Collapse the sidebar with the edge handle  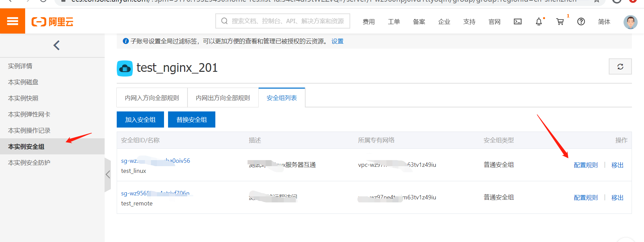[108, 175]
